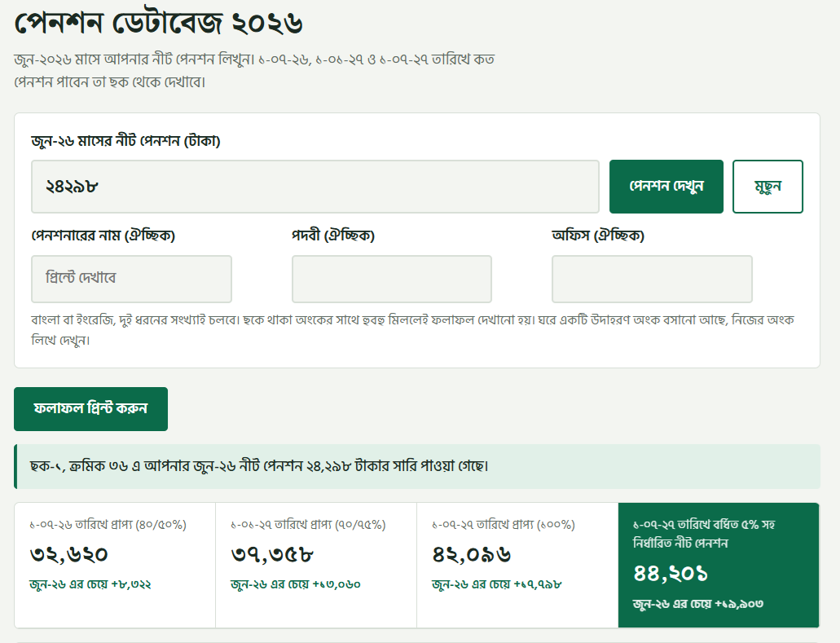Viewport: 840px width, 643px height.
Task: Click the ১-০৭-২৬ তারিখে প্রাপ্য card label
Action: [108, 525]
